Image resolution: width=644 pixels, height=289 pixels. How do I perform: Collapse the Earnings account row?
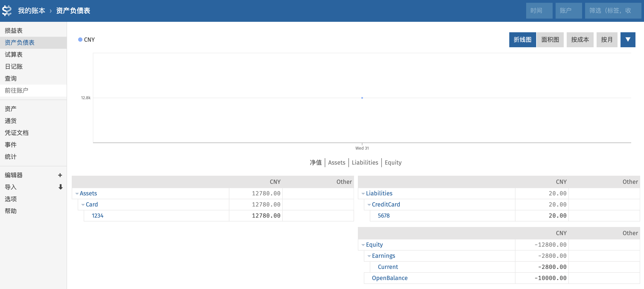click(x=369, y=256)
